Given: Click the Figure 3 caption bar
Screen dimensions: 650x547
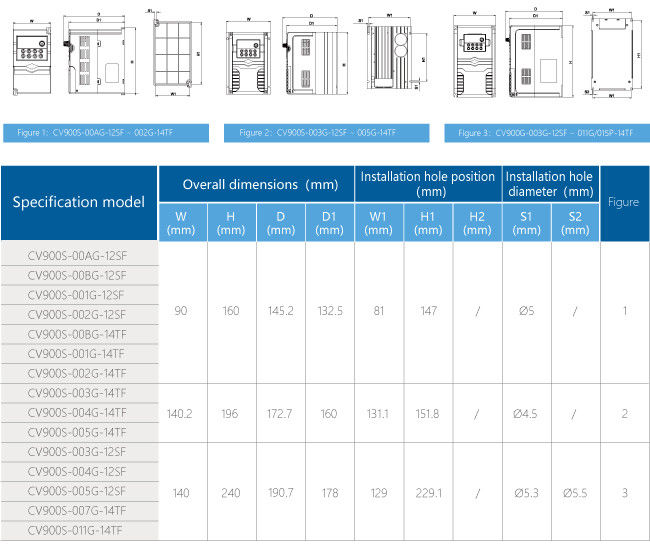Looking at the screenshot, I should (547, 133).
